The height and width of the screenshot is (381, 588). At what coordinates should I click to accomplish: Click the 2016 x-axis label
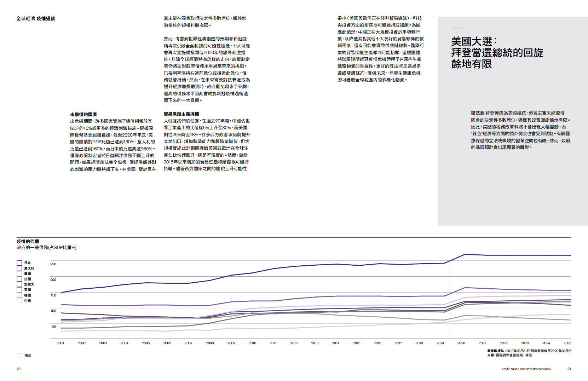(377, 343)
